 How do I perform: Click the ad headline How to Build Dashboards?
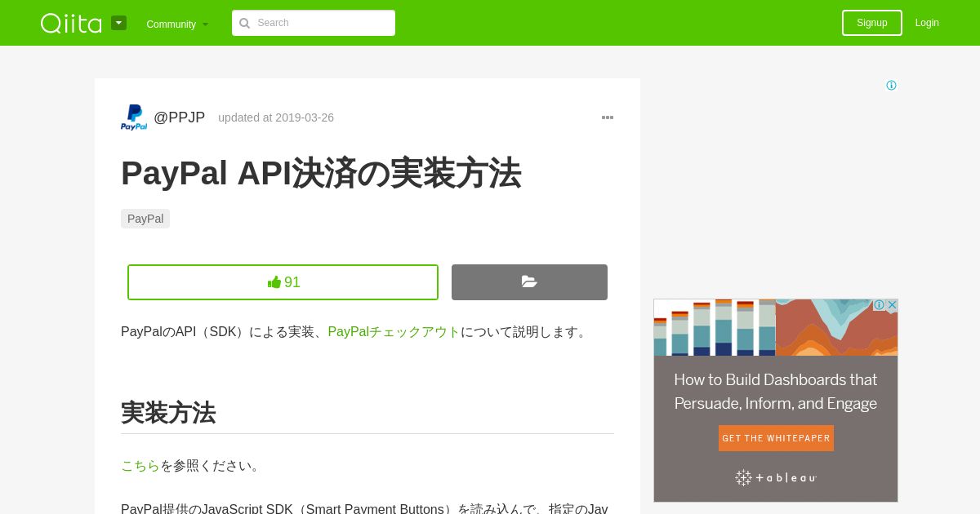[775, 392]
